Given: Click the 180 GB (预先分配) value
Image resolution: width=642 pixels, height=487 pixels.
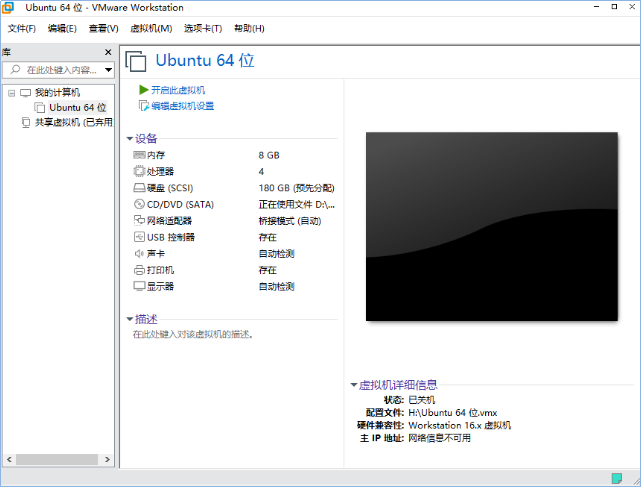Looking at the screenshot, I should tap(296, 188).
